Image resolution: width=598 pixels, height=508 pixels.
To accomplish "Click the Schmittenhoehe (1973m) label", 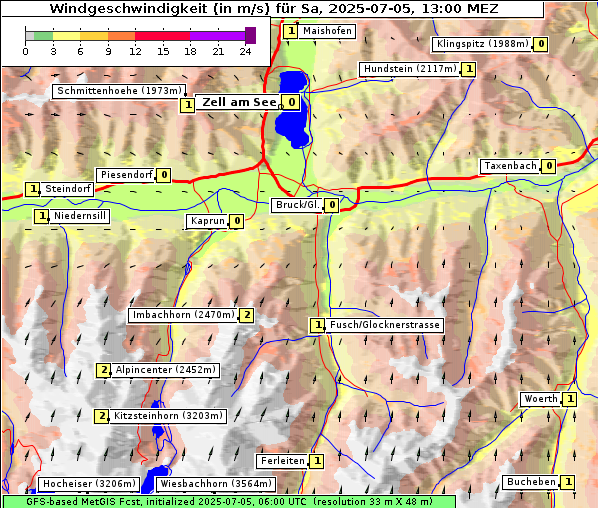I will (x=119, y=91).
